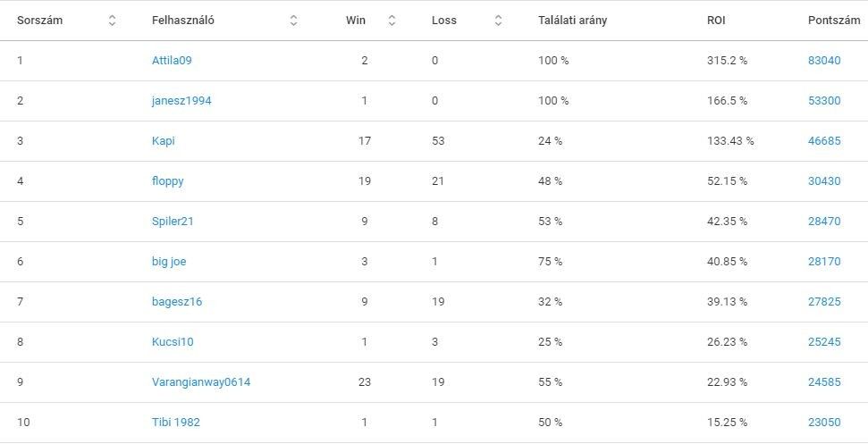Open Kapi user profile
The image size is (868, 444).
point(164,141)
